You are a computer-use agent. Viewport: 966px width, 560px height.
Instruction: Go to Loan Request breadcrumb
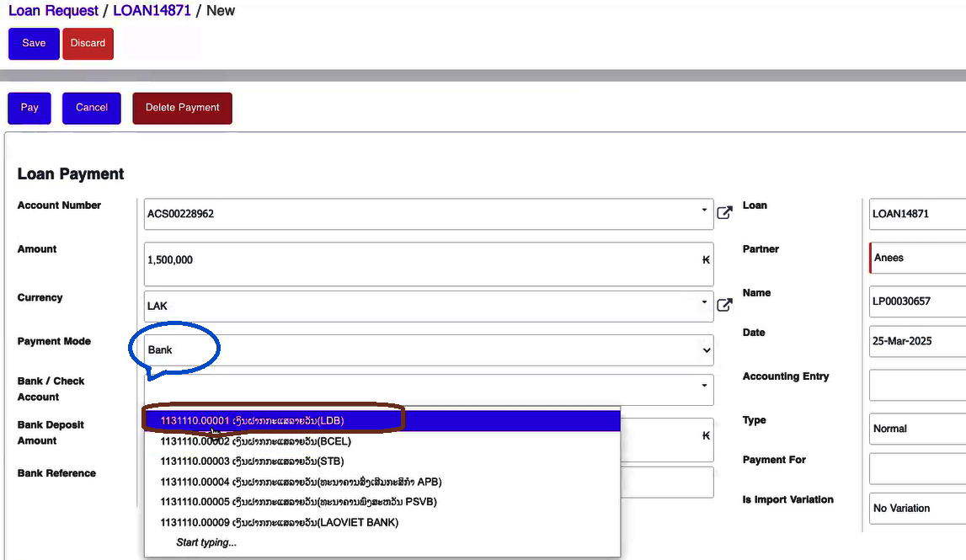click(55, 11)
